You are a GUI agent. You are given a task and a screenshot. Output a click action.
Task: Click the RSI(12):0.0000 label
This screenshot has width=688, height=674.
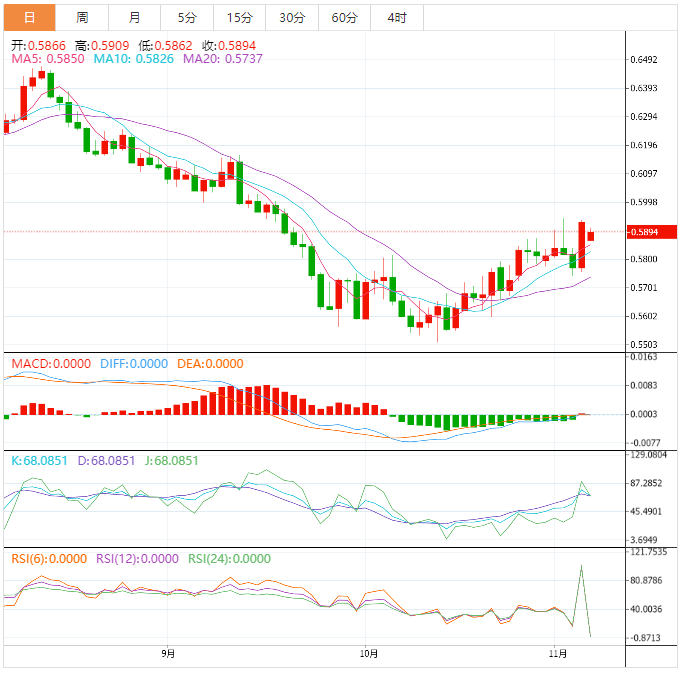click(137, 559)
